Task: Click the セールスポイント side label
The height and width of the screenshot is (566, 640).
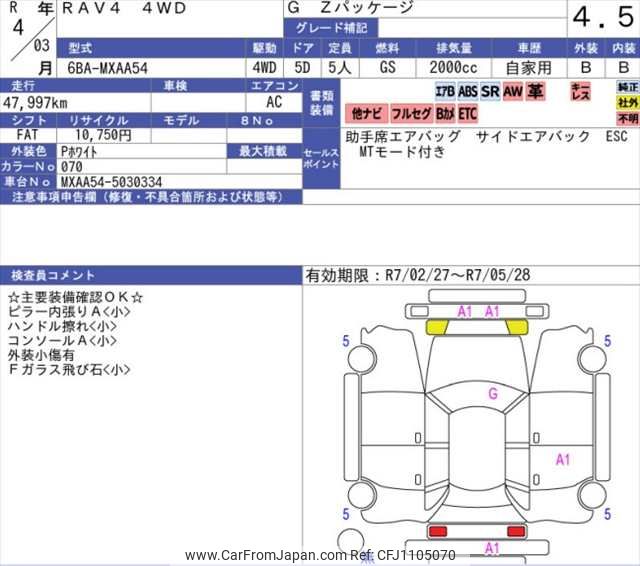Action: coord(322,158)
